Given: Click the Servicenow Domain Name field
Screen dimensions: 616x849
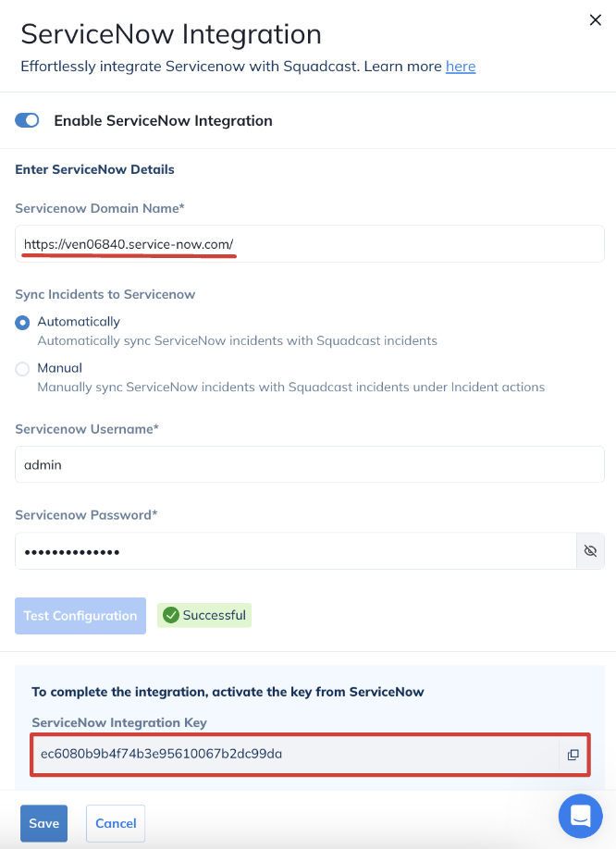Looking at the screenshot, I should point(309,244).
